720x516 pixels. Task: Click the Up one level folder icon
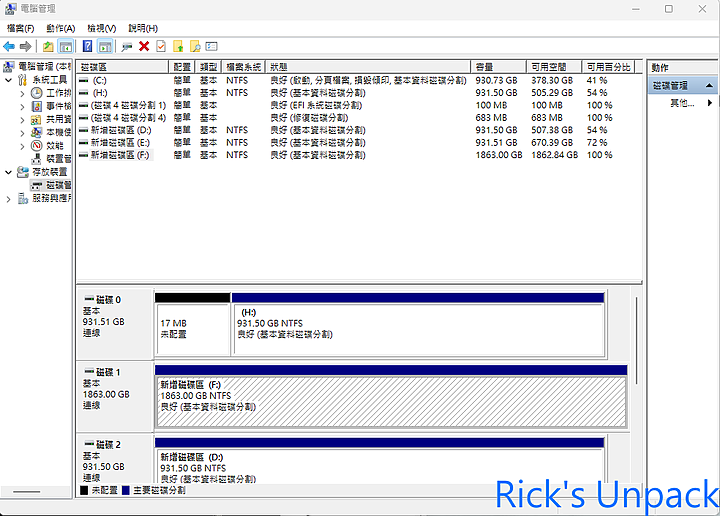pos(48,46)
